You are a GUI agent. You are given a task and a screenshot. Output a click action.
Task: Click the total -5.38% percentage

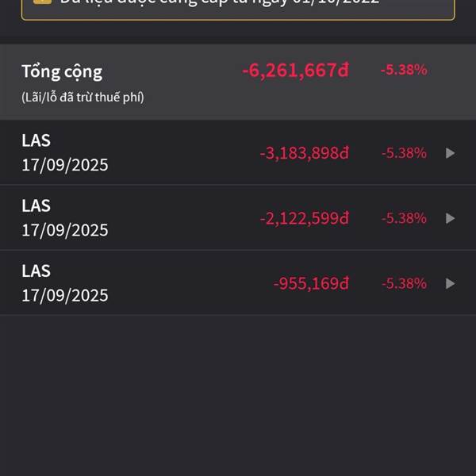pyautogui.click(x=404, y=70)
